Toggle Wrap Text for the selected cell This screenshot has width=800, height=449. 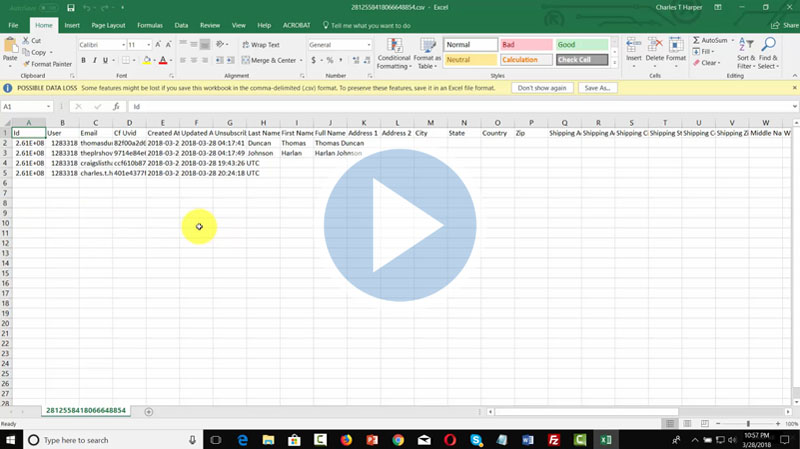click(259, 45)
